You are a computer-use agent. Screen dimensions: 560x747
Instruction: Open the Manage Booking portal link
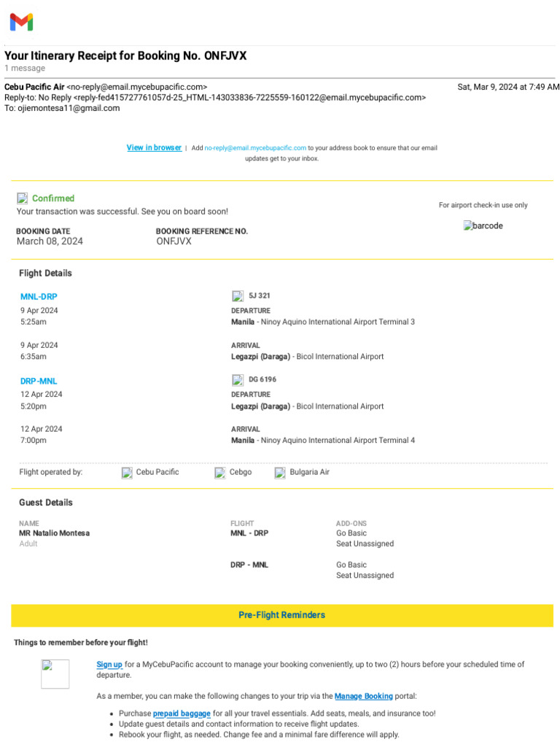click(x=363, y=696)
